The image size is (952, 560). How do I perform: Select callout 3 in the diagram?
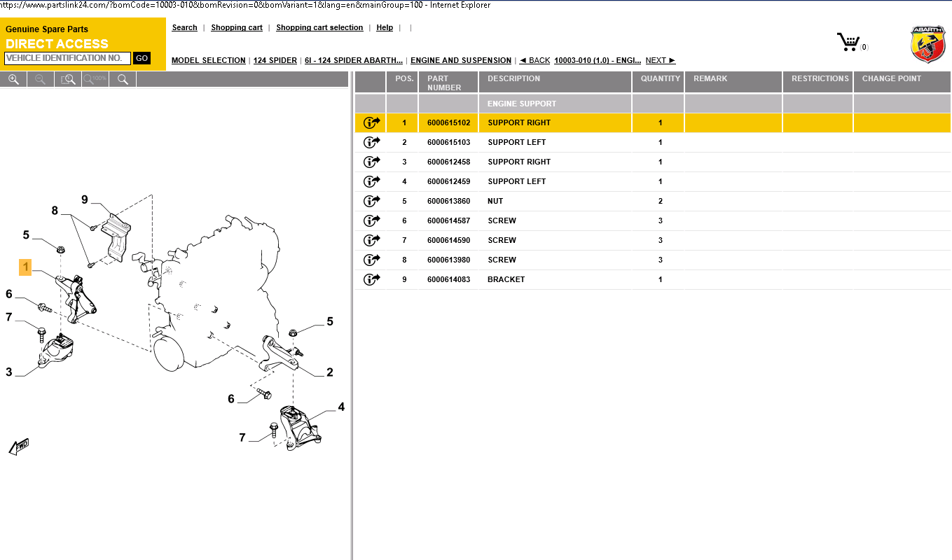pyautogui.click(x=9, y=372)
